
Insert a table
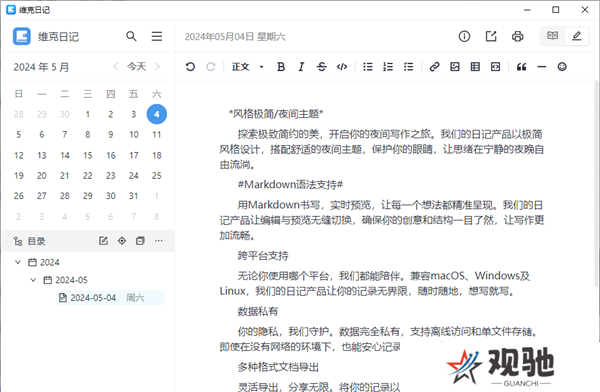click(x=475, y=67)
